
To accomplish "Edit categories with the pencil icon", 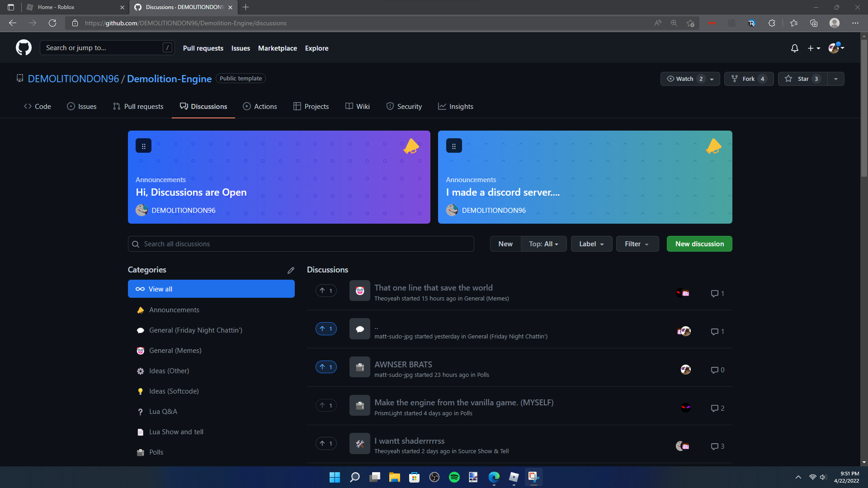I will [x=291, y=270].
